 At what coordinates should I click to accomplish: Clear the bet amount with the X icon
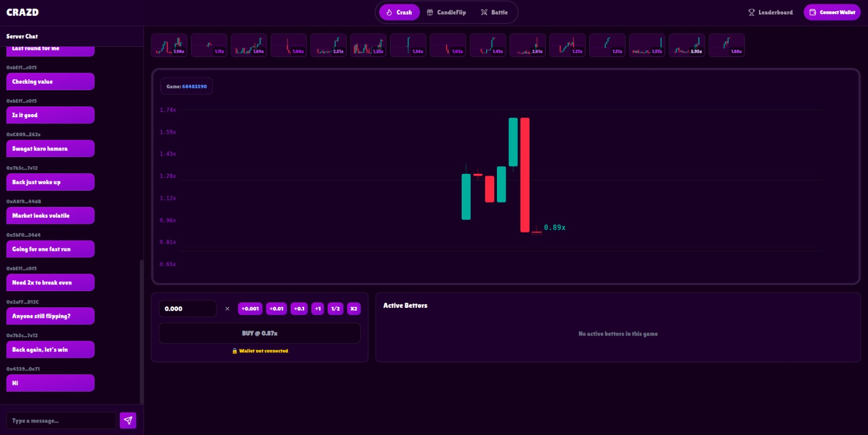point(227,308)
